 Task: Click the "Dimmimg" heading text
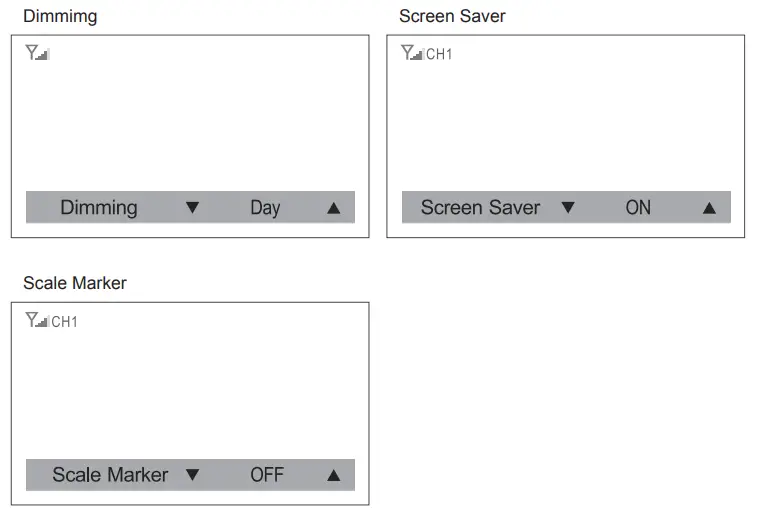pos(60,16)
